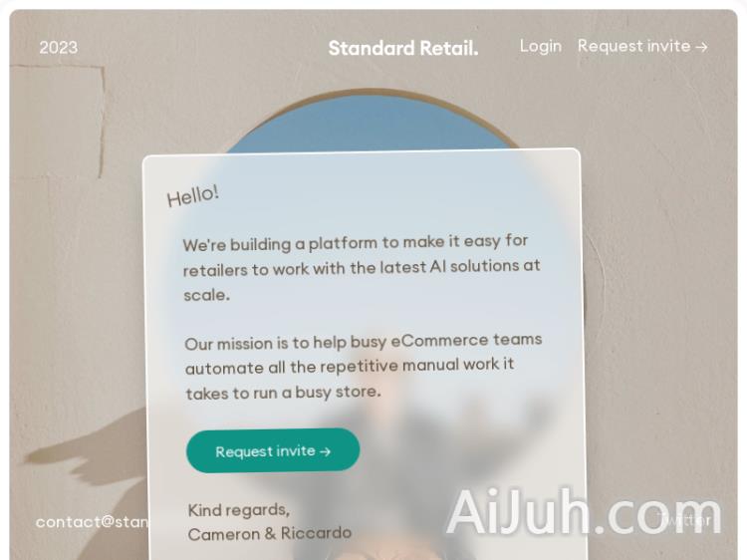Open the Login link in header
747x560 pixels.
pos(540,46)
